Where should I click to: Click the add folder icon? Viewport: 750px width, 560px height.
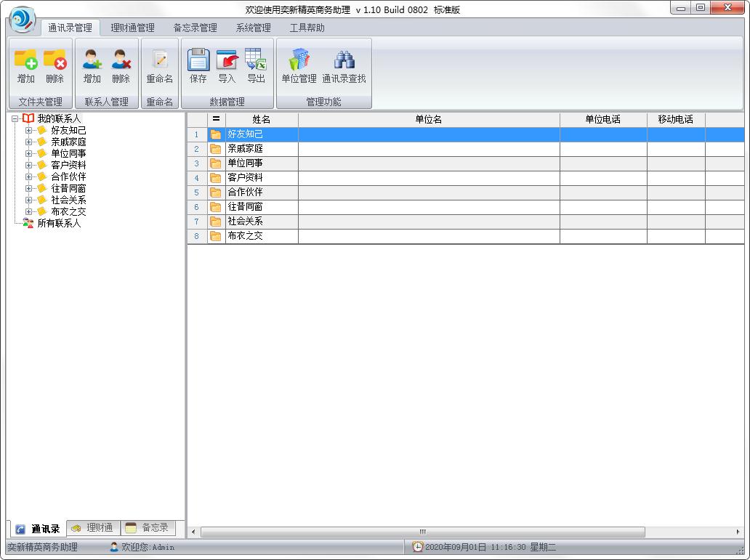coord(26,60)
